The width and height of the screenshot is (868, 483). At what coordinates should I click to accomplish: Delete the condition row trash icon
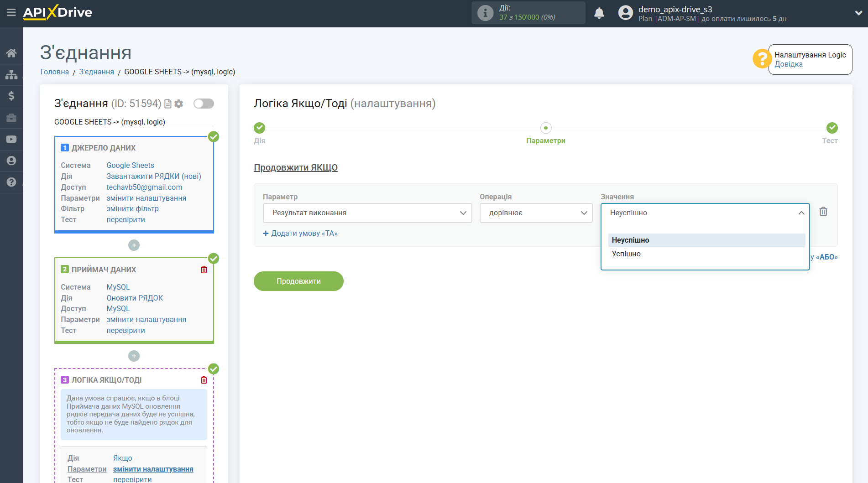pos(823,212)
